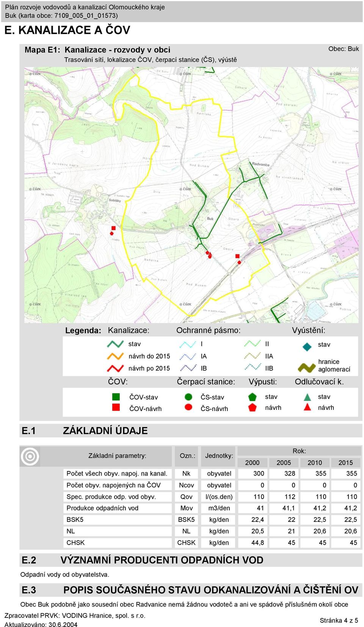The width and height of the screenshot is (364, 627).
Task: Click the green triangle Odlučovací stav icon
Action: [x=308, y=397]
